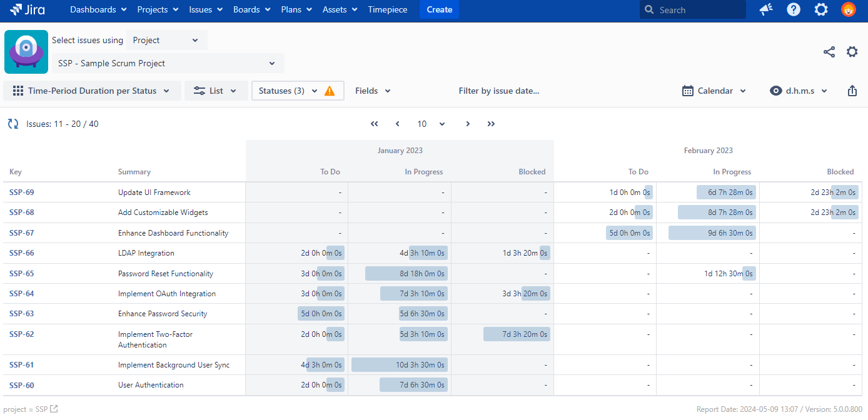This screenshot has width=868, height=420.
Task: Open report settings gear below the header
Action: coord(852,52)
